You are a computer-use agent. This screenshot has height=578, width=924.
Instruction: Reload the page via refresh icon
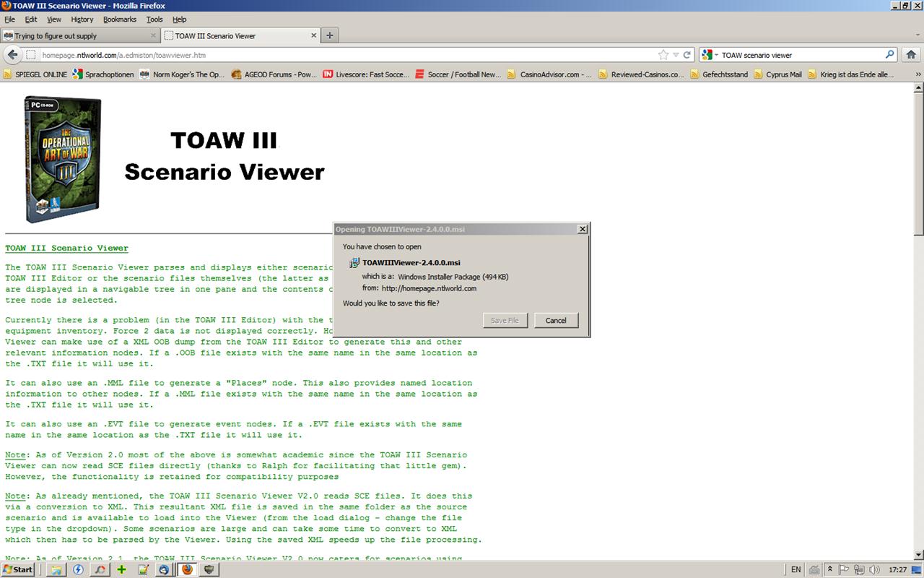tap(687, 55)
